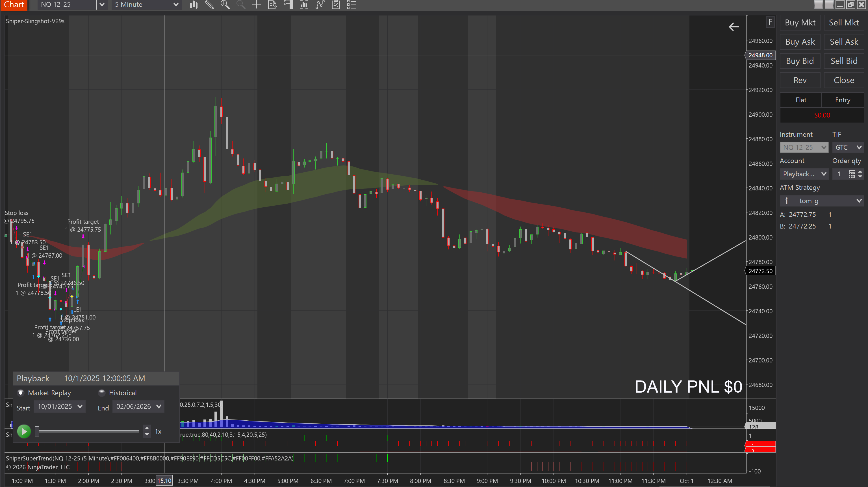Click the left arrow on the chart
The height and width of the screenshot is (487, 868).
(x=734, y=27)
